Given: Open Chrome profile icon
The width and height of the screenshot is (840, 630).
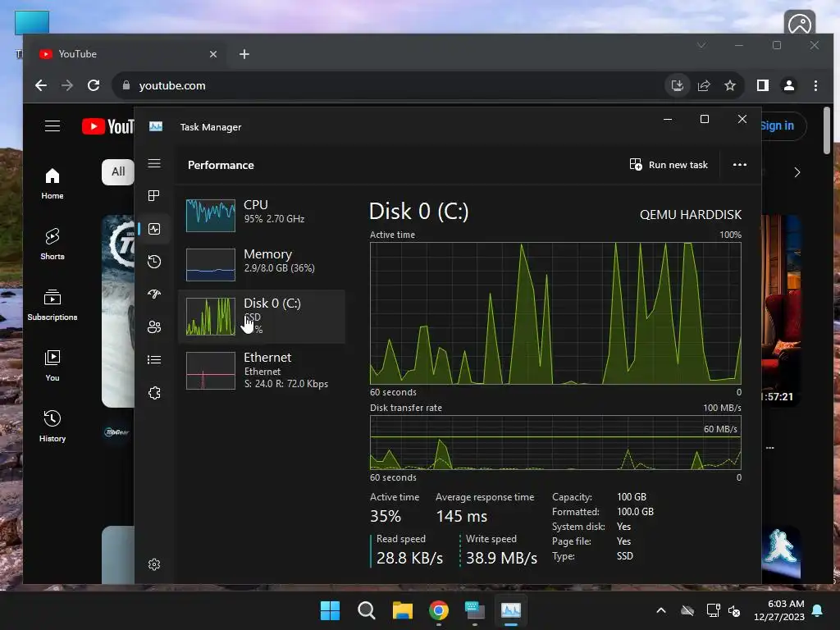Looking at the screenshot, I should (x=789, y=85).
